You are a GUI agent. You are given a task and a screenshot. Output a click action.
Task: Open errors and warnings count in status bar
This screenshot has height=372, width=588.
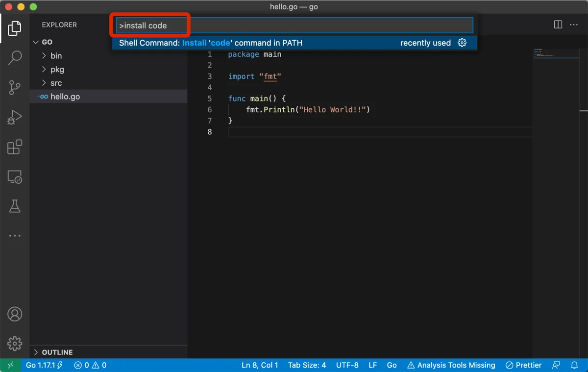(90, 365)
